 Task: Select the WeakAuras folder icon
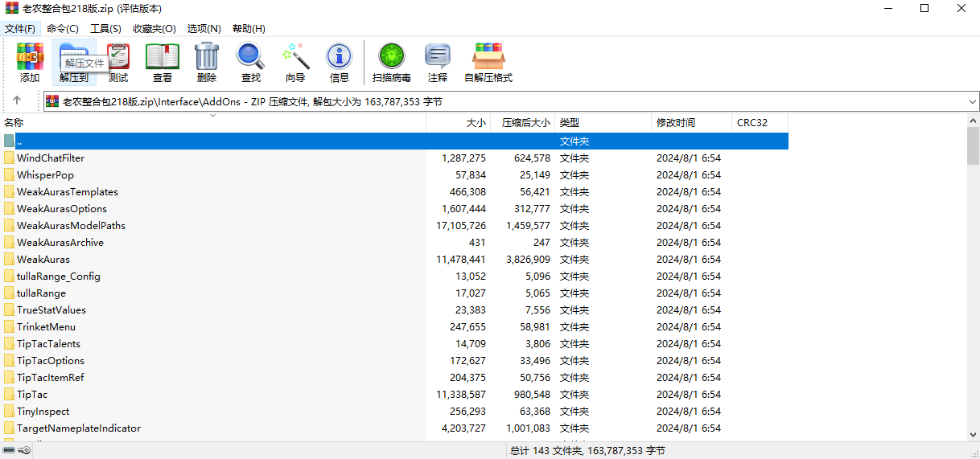tap(9, 260)
